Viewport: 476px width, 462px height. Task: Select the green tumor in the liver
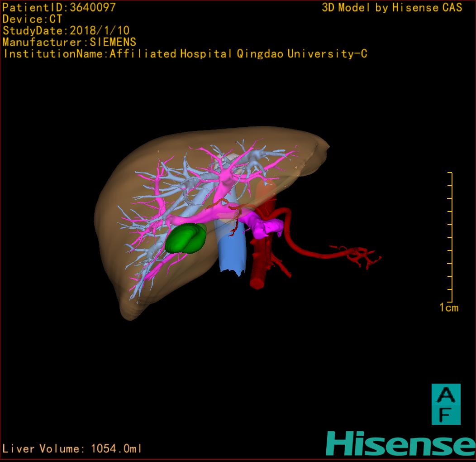[186, 238]
